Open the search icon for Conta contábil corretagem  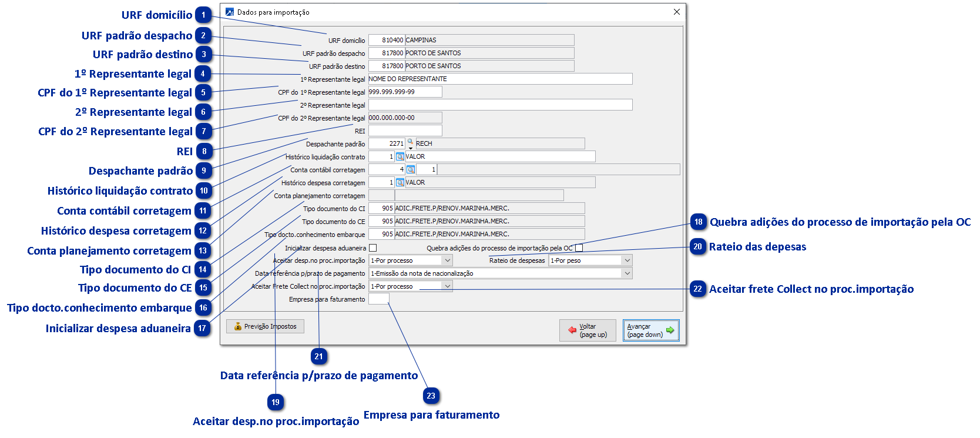pyautogui.click(x=411, y=169)
